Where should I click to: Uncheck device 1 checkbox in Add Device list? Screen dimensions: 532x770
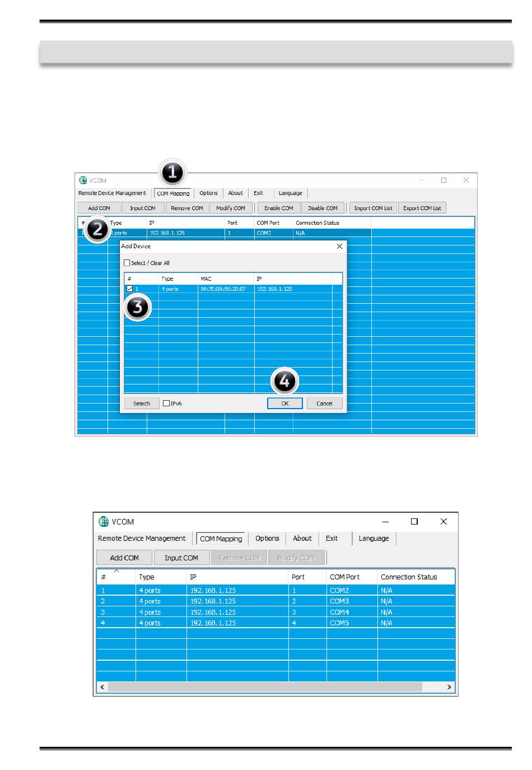click(130, 289)
